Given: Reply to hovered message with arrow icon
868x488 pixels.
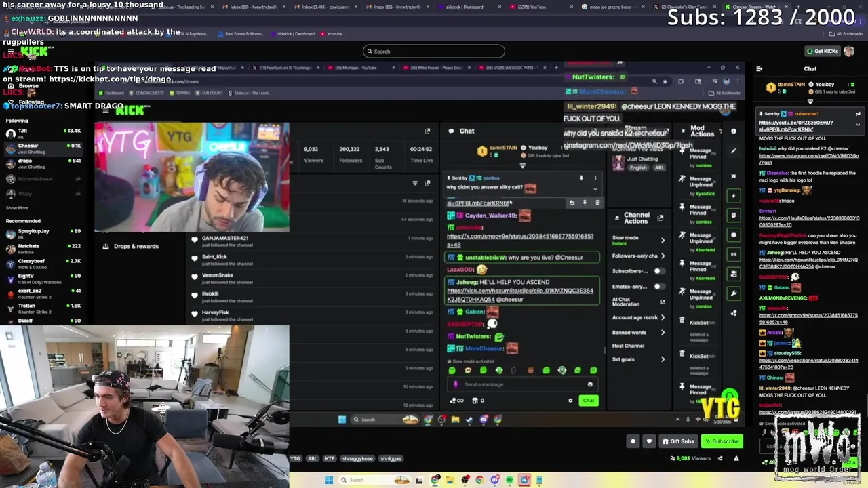Looking at the screenshot, I should point(572,203).
